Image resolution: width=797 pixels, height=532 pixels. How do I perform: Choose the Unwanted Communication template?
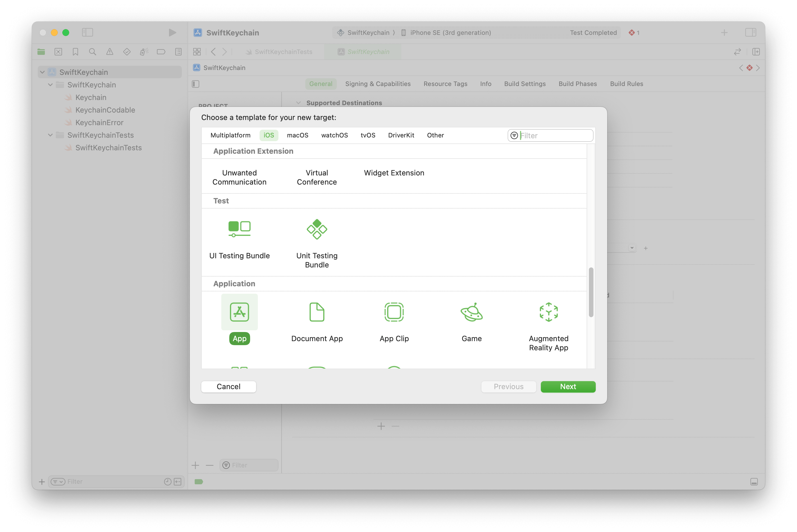coord(239,177)
